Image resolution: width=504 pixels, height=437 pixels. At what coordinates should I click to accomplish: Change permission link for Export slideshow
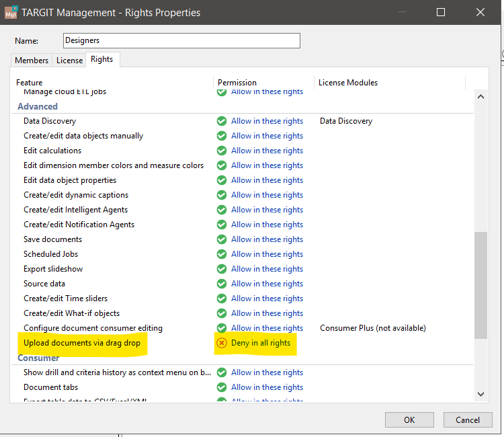267,269
